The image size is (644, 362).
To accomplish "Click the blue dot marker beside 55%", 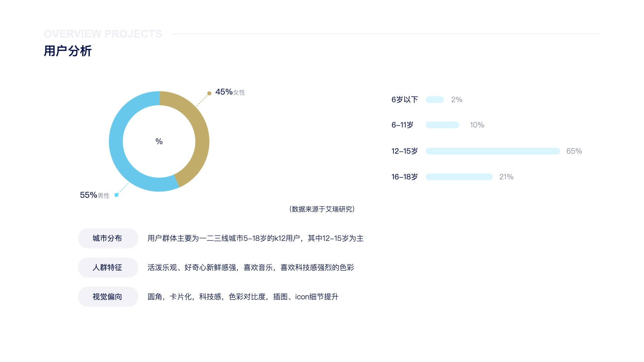I will coord(116,195).
